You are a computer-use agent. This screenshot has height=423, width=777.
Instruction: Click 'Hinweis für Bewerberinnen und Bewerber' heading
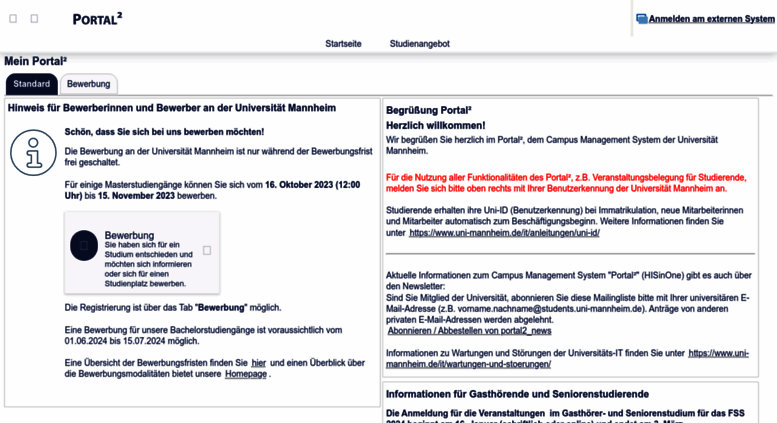point(171,107)
